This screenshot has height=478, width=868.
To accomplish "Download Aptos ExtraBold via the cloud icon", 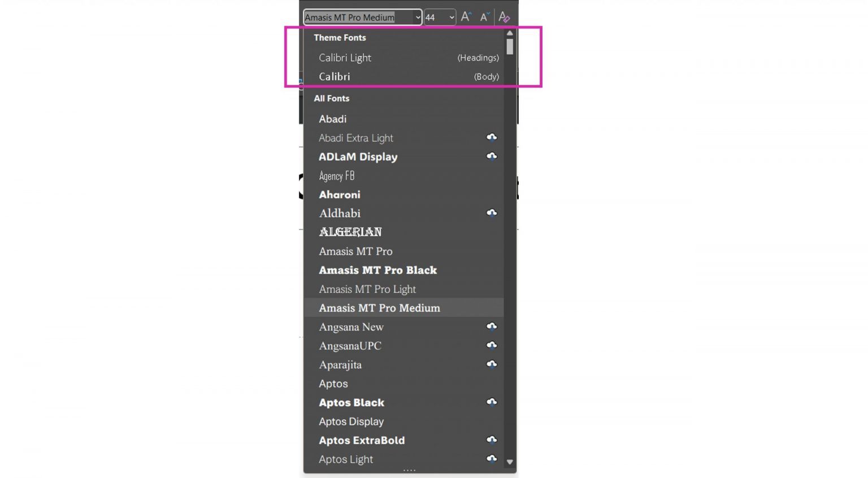I will click(x=491, y=440).
